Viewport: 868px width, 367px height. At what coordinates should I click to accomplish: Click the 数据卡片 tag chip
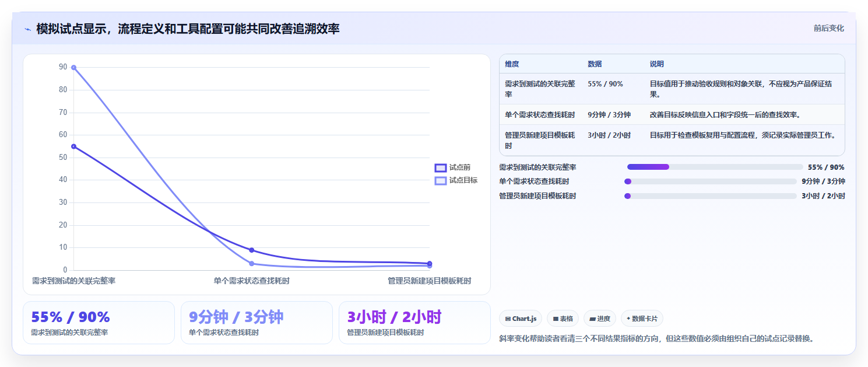[642, 319]
